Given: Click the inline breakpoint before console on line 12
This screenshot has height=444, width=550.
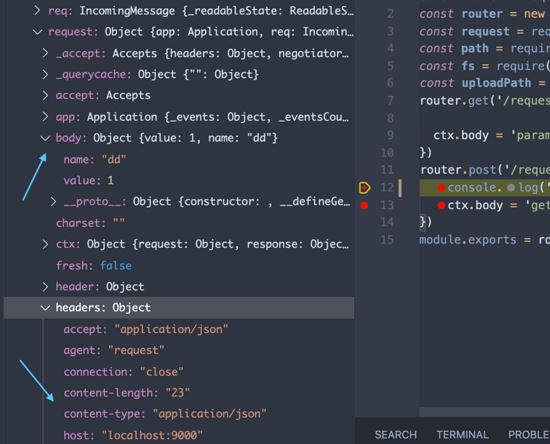Looking at the screenshot, I should tap(441, 188).
